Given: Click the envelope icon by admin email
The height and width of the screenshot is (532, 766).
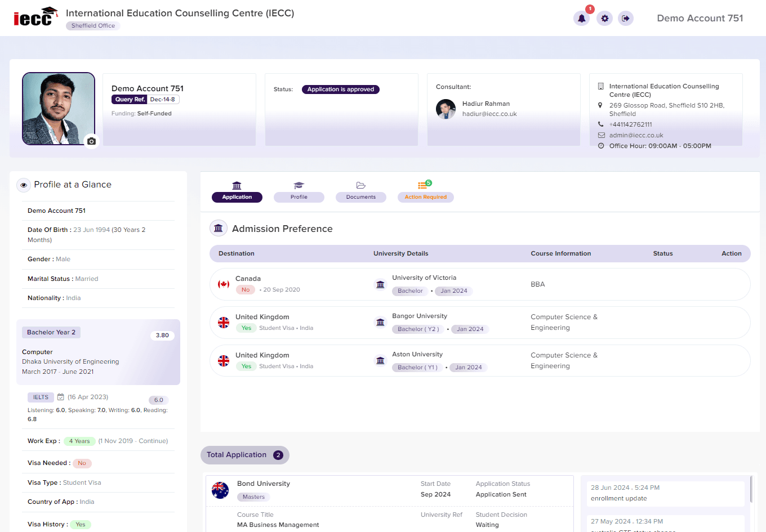Looking at the screenshot, I should click(601, 135).
